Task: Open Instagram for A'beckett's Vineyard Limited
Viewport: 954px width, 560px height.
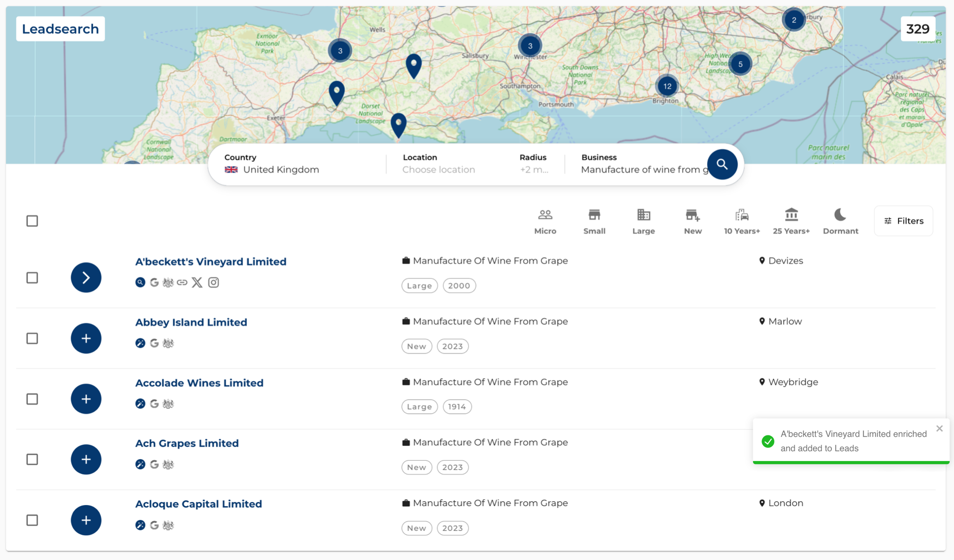Action: click(x=213, y=282)
